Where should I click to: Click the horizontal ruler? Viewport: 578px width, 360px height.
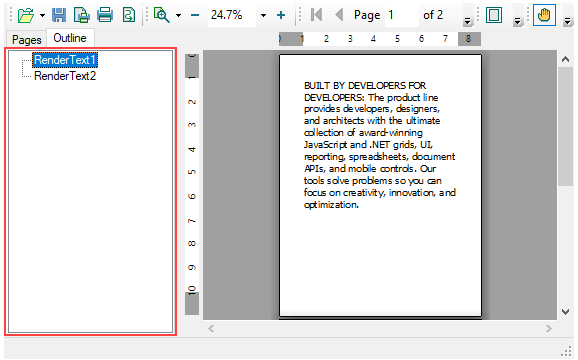click(380, 39)
